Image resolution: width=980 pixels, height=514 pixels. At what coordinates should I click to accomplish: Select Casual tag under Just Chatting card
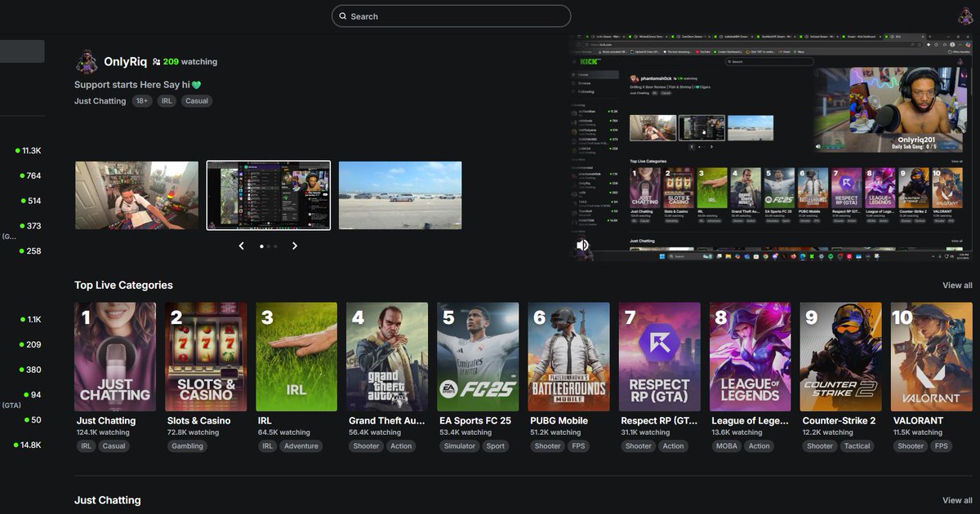[114, 446]
